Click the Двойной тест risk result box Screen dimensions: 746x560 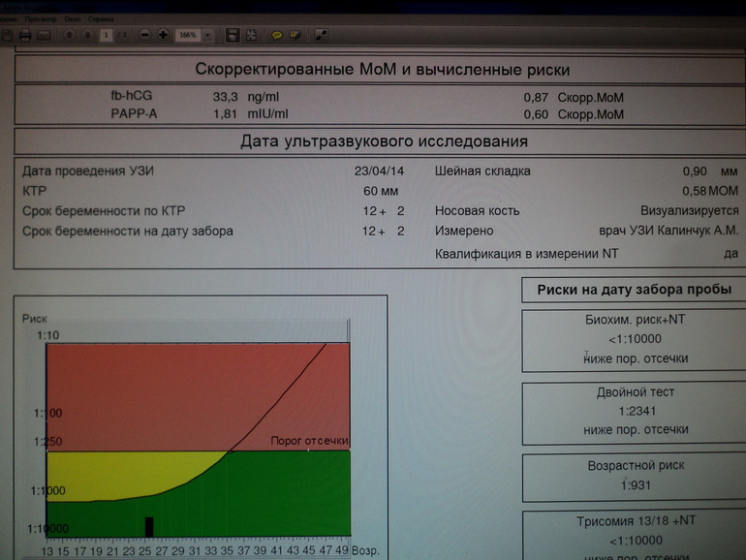coord(635,411)
